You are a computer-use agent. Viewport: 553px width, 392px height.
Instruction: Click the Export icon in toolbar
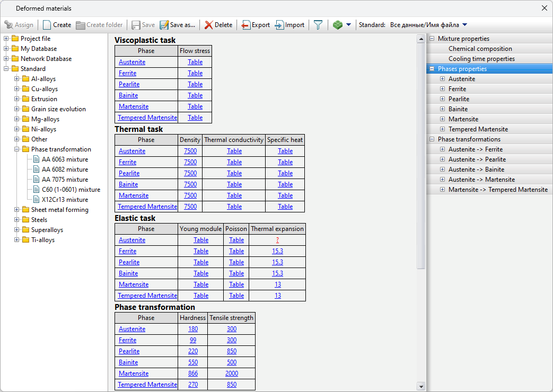click(x=246, y=25)
